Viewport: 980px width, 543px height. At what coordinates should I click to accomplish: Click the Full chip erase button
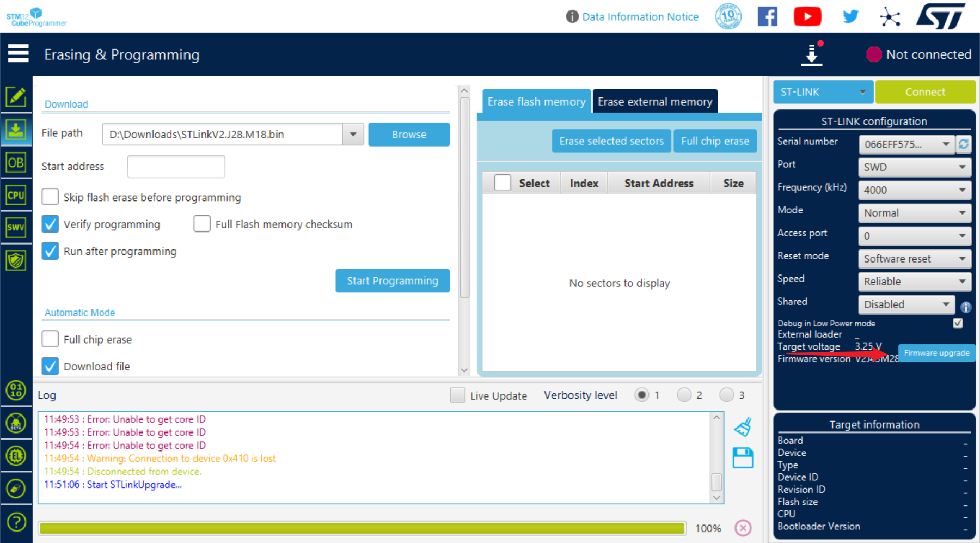tap(715, 141)
